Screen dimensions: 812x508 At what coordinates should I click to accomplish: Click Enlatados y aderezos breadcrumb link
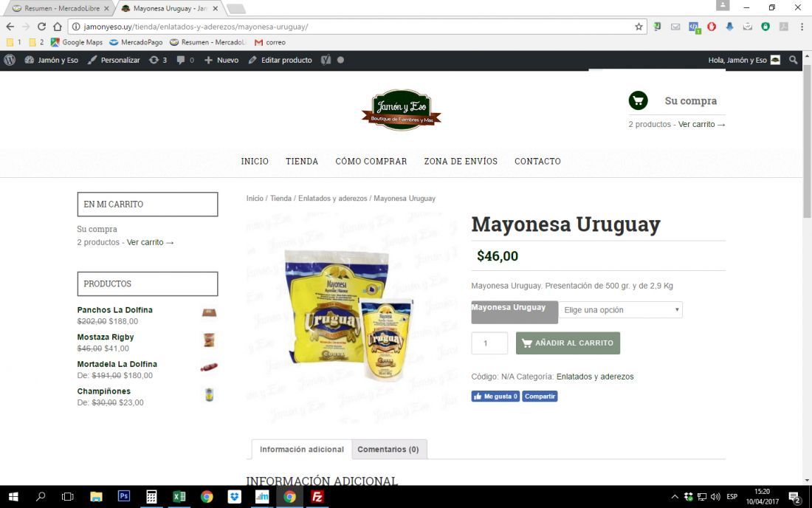(332, 199)
